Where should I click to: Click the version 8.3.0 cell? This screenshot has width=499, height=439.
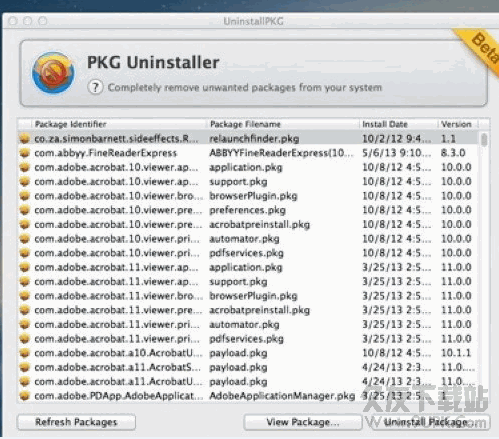(453, 153)
